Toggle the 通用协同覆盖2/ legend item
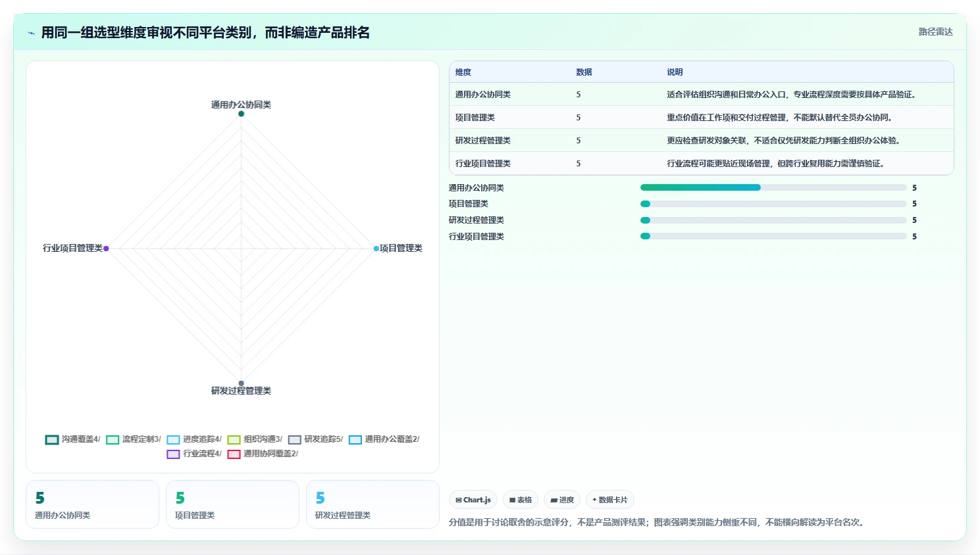980x555 pixels. 263,454
